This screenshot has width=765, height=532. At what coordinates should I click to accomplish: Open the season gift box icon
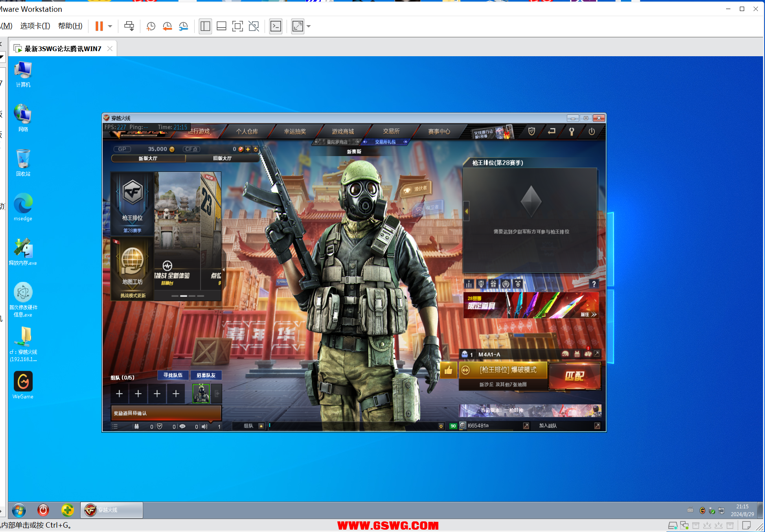click(x=493, y=284)
